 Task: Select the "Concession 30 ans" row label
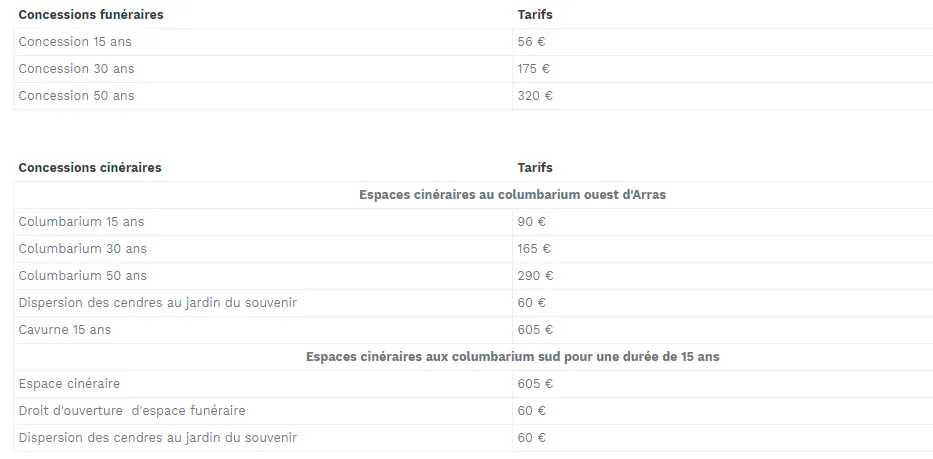(x=76, y=69)
